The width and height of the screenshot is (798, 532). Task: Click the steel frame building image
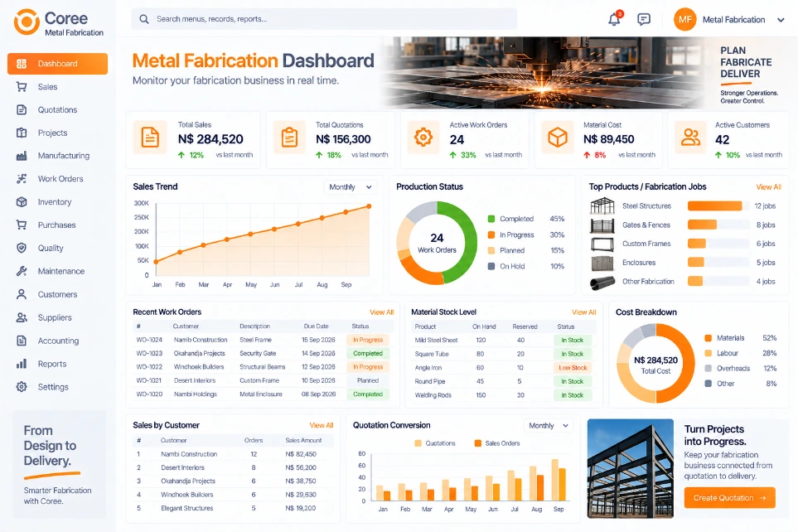click(x=630, y=468)
